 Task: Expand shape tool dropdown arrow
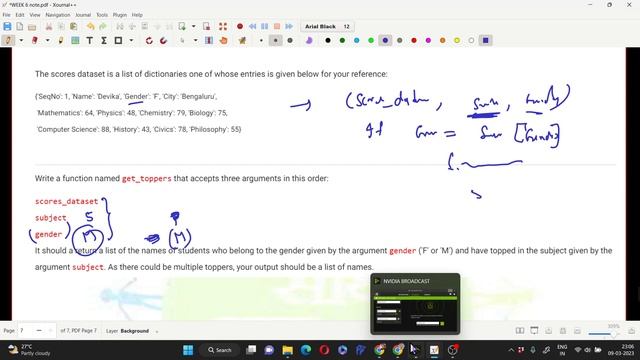point(131,40)
